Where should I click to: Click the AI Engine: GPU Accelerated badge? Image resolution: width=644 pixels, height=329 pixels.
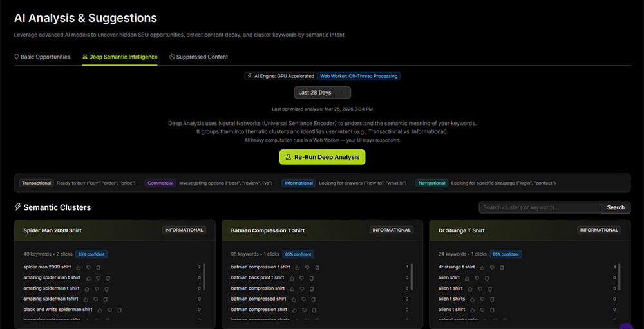click(281, 76)
